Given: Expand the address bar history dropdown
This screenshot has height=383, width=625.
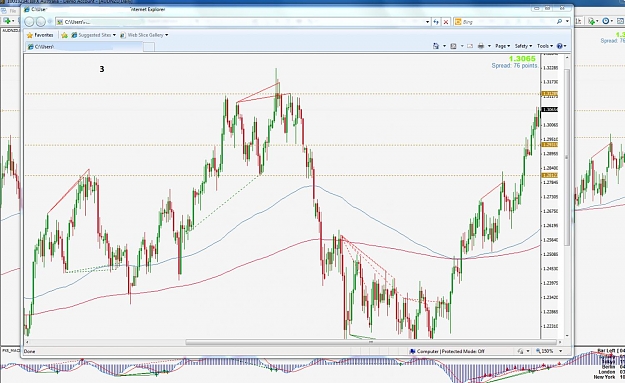Looking at the screenshot, I should click(427, 22).
